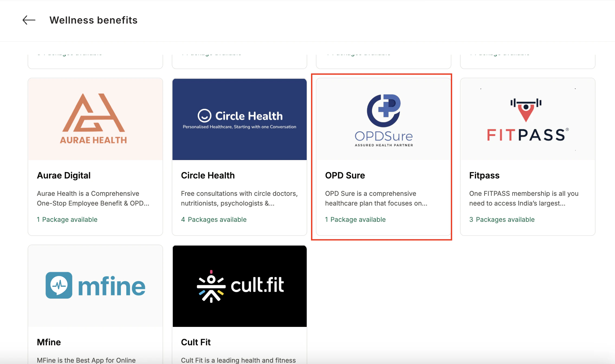Open the Aurae Digital card title
615x364 pixels.
pos(64,175)
